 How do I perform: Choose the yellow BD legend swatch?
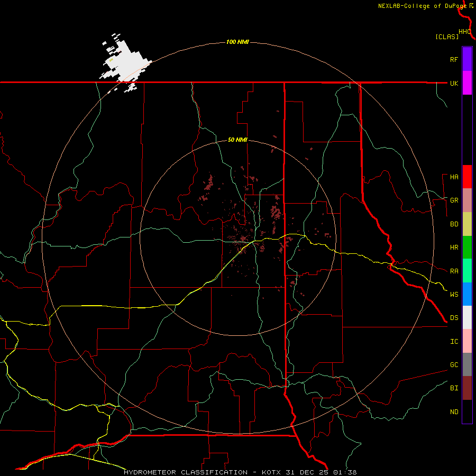467,224
